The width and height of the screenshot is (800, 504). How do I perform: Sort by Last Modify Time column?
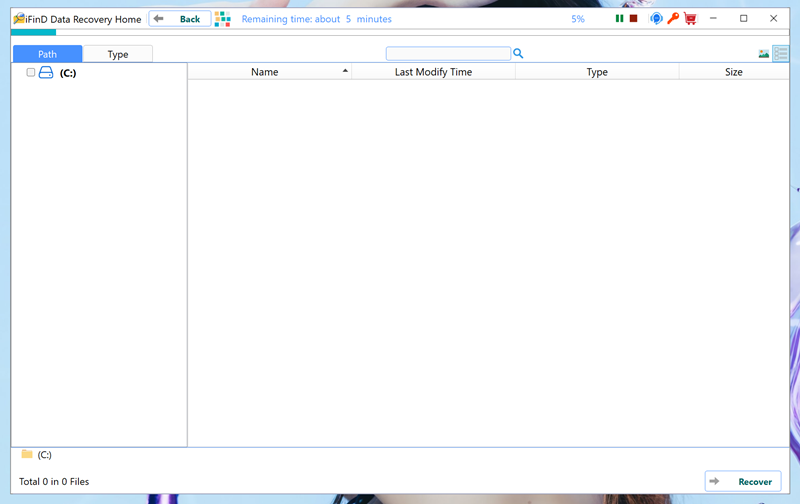433,72
